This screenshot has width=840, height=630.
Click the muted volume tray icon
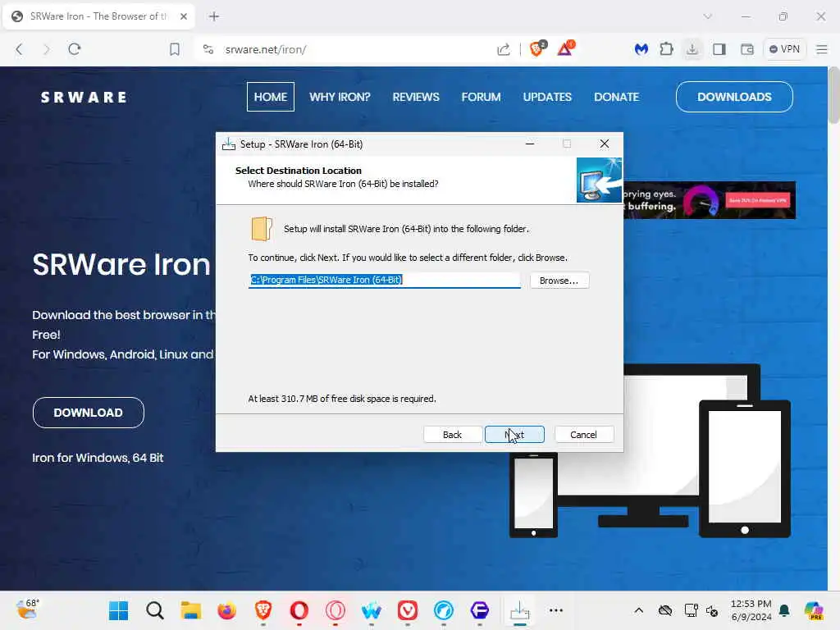(712, 610)
